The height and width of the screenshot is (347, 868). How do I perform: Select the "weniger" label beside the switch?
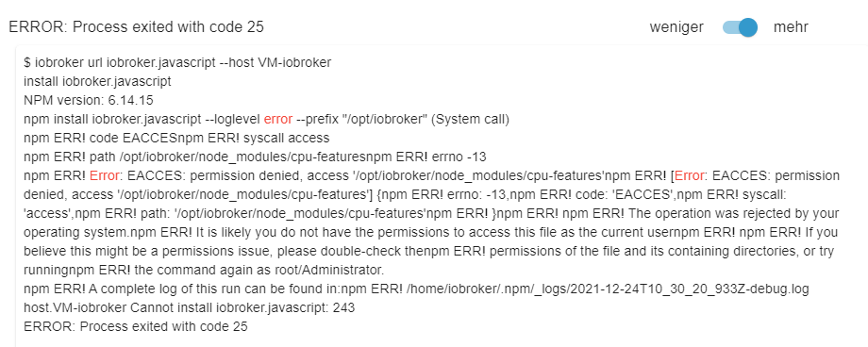coord(676,27)
